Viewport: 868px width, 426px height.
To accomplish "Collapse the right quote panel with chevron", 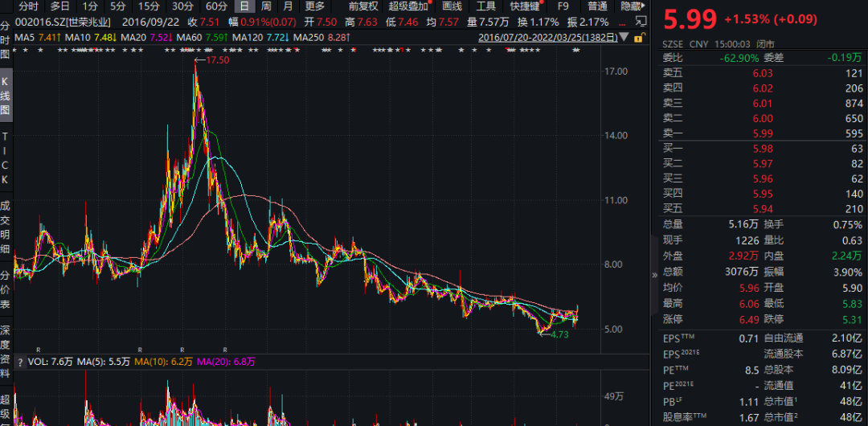I will click(653, 273).
